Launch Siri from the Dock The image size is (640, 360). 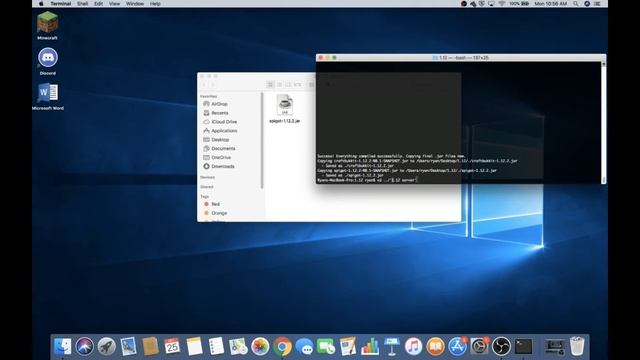coord(84,347)
